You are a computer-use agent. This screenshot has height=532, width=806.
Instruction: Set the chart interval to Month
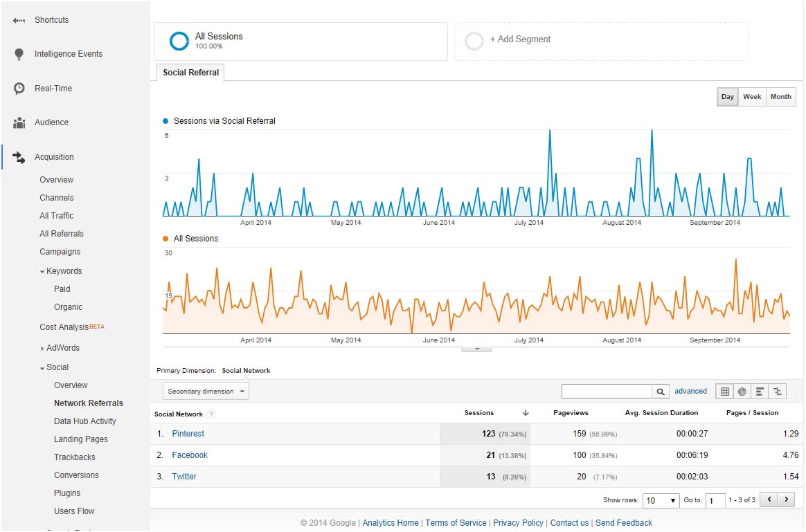[x=780, y=97]
